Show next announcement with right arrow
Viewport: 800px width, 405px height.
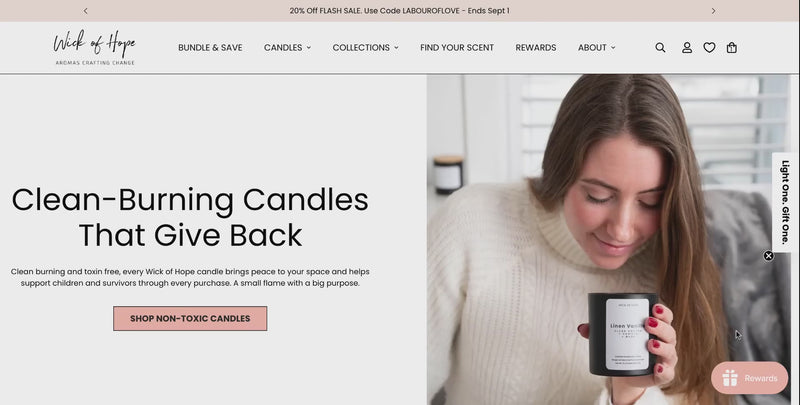(x=713, y=11)
